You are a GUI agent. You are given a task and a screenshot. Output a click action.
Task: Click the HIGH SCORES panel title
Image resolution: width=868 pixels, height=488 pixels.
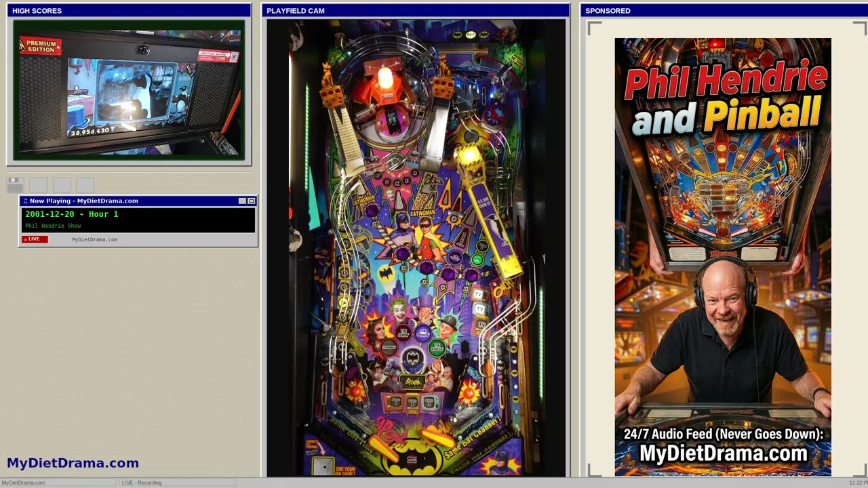37,11
